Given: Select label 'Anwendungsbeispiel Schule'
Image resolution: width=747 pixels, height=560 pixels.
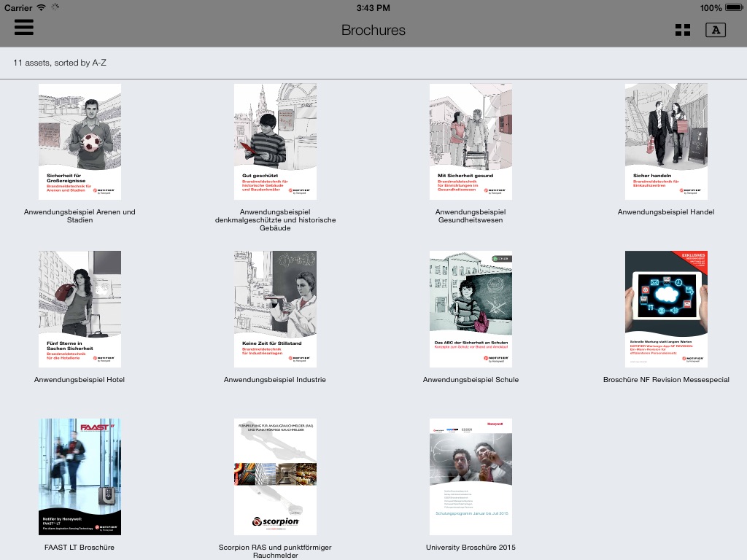Looking at the screenshot, I should (471, 379).
